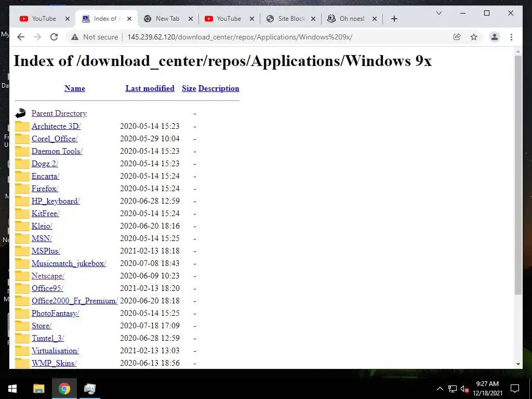The image size is (532, 399).
Task: Click the page vertical scrollbar thumb
Action: pyautogui.click(x=518, y=175)
